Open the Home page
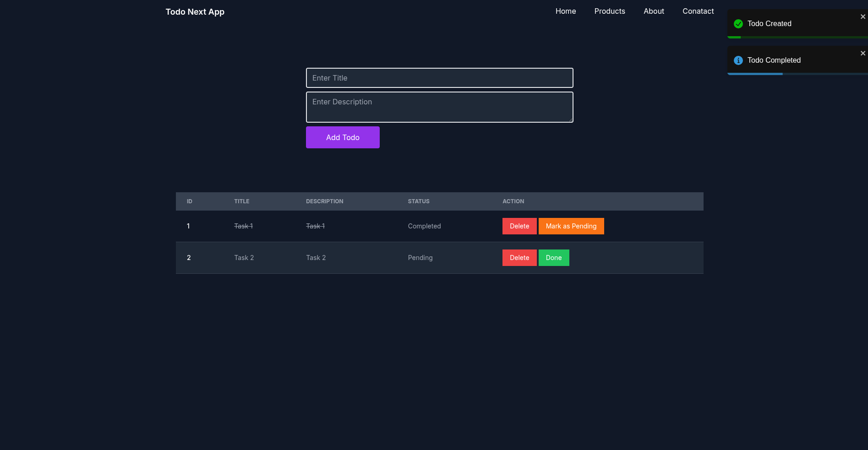 coord(565,11)
